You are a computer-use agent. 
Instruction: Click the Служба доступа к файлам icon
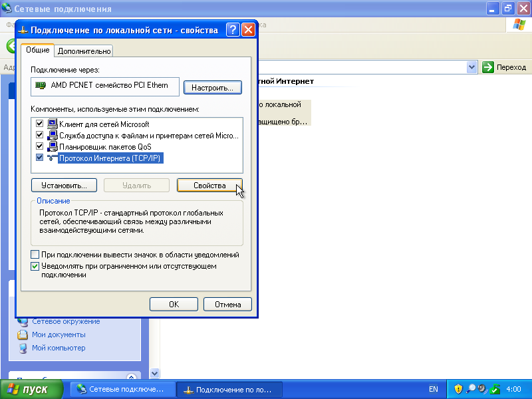tap(53, 136)
